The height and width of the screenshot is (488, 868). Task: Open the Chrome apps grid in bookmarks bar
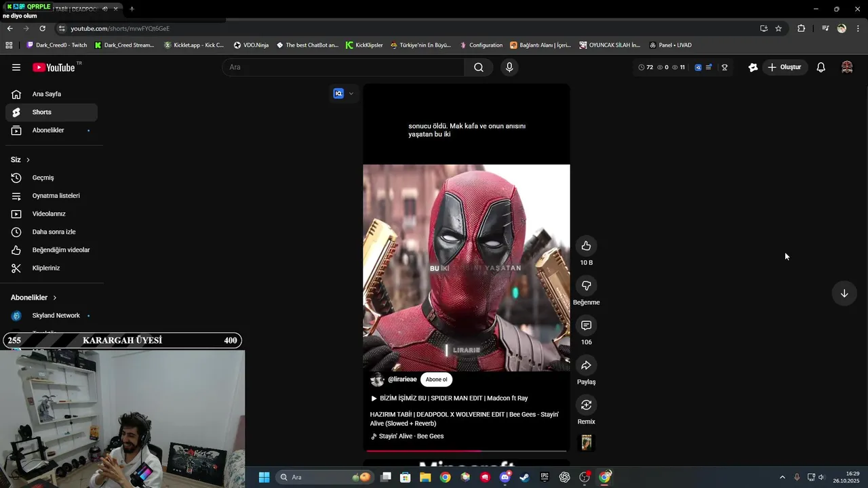pos(9,45)
